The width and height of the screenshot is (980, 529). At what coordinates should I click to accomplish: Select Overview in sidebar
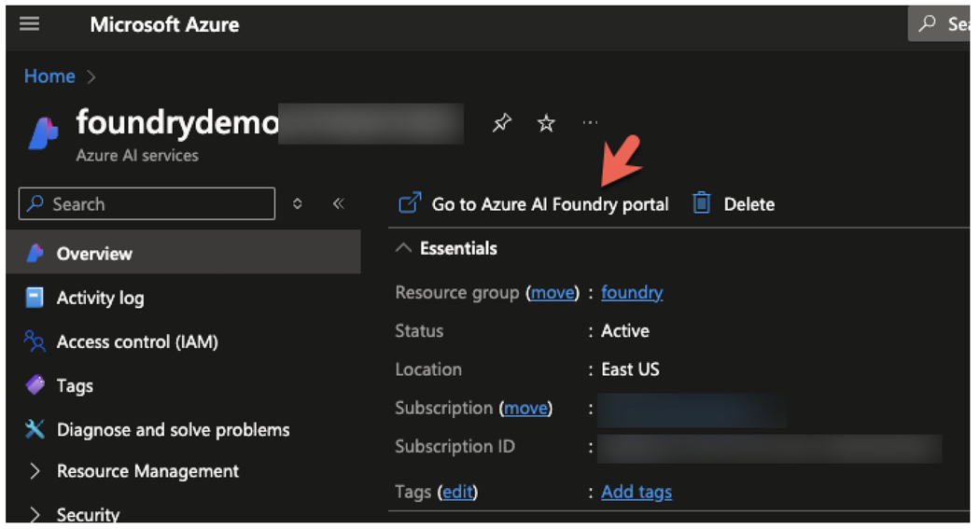[183, 254]
